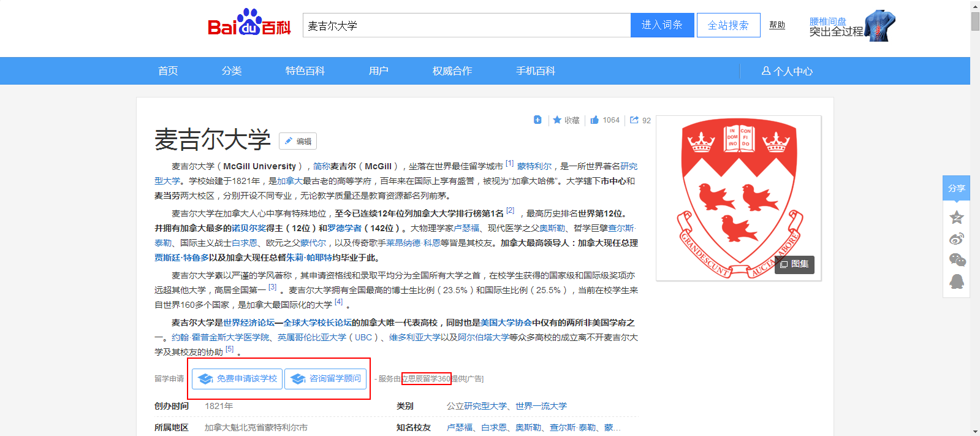Click the 蒙特利尔 link
Image resolution: width=980 pixels, height=436 pixels.
tap(534, 166)
